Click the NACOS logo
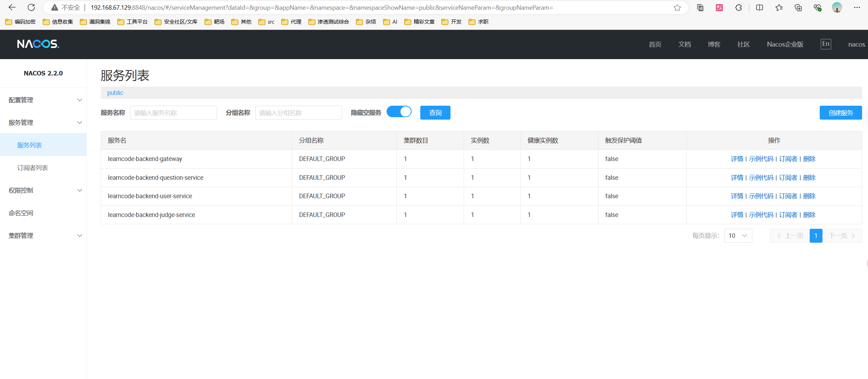This screenshot has width=868, height=379. (x=38, y=44)
